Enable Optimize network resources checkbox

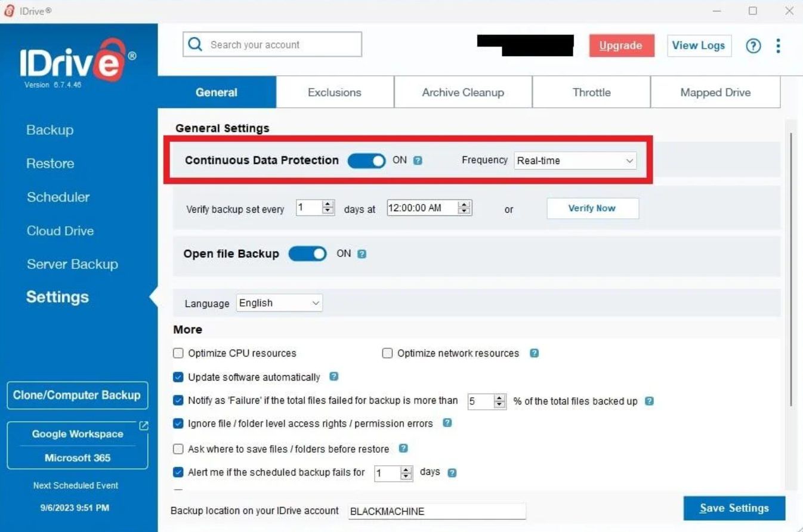pyautogui.click(x=387, y=353)
